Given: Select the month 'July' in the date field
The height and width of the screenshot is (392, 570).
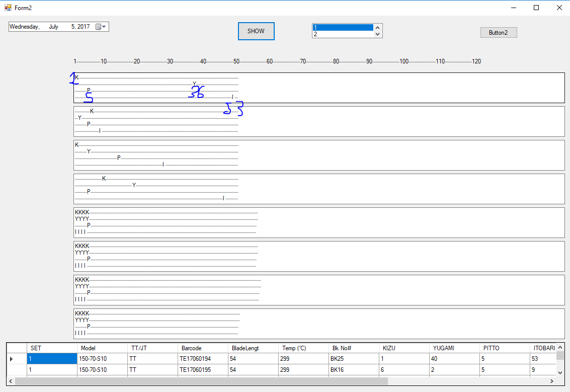Looking at the screenshot, I should tap(53, 27).
